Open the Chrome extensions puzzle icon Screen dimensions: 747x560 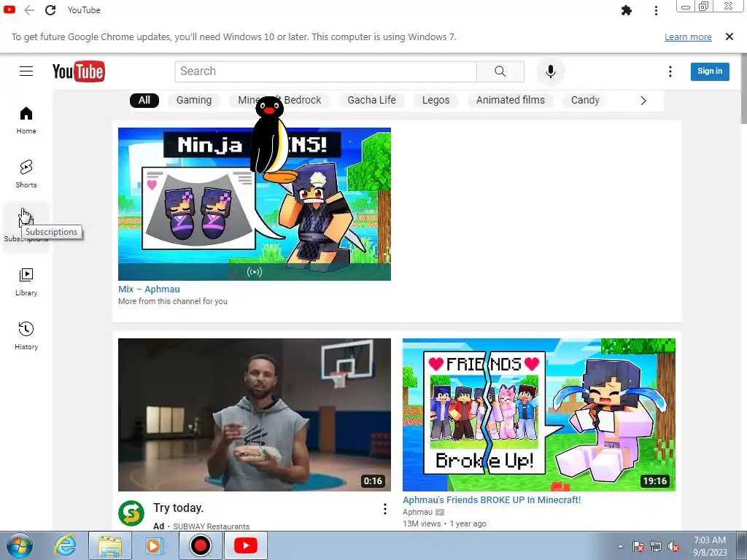point(627,10)
